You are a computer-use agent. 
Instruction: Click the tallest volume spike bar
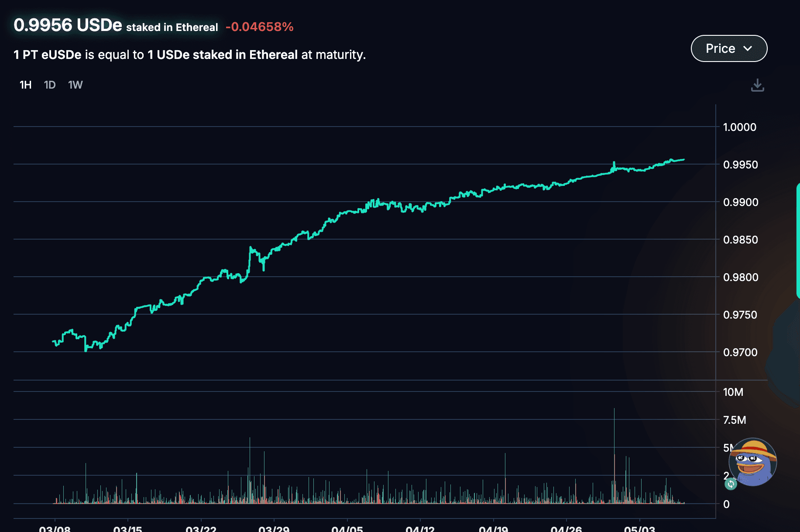(x=614, y=456)
